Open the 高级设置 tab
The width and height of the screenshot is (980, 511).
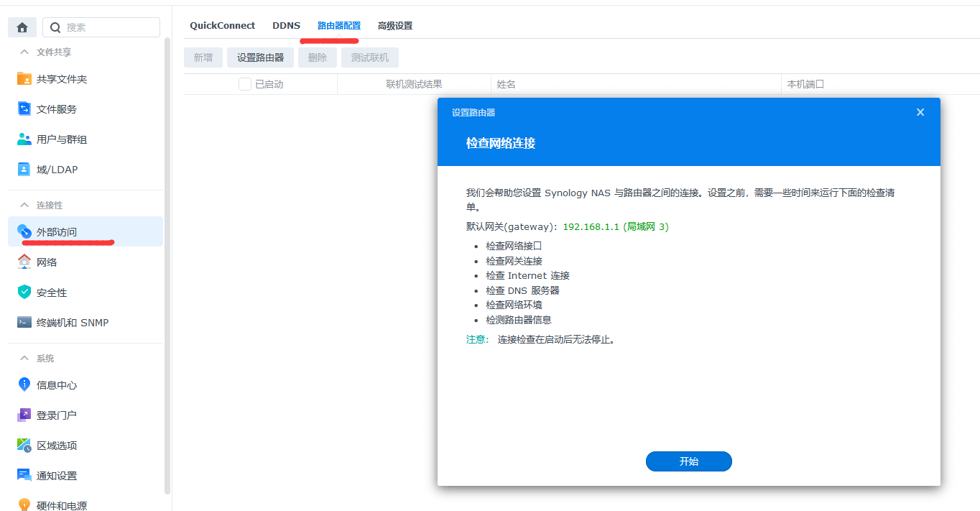(x=395, y=26)
